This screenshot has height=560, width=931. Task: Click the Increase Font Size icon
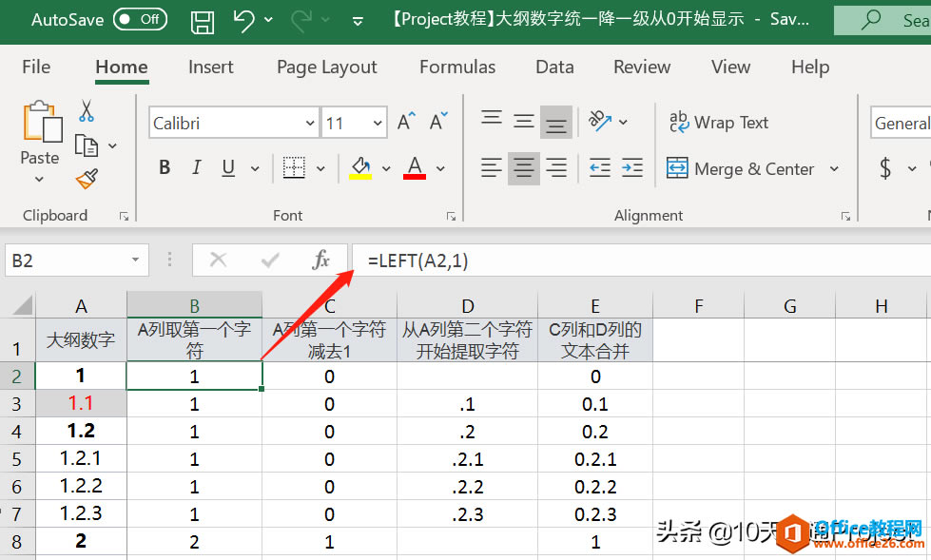[406, 122]
